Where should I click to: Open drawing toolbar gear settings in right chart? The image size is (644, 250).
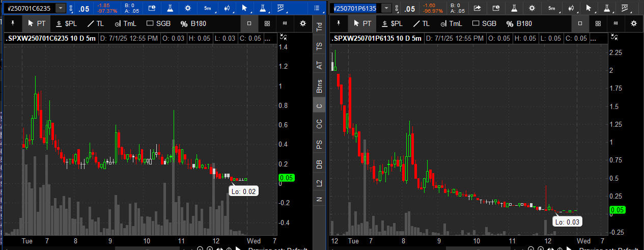point(633,23)
